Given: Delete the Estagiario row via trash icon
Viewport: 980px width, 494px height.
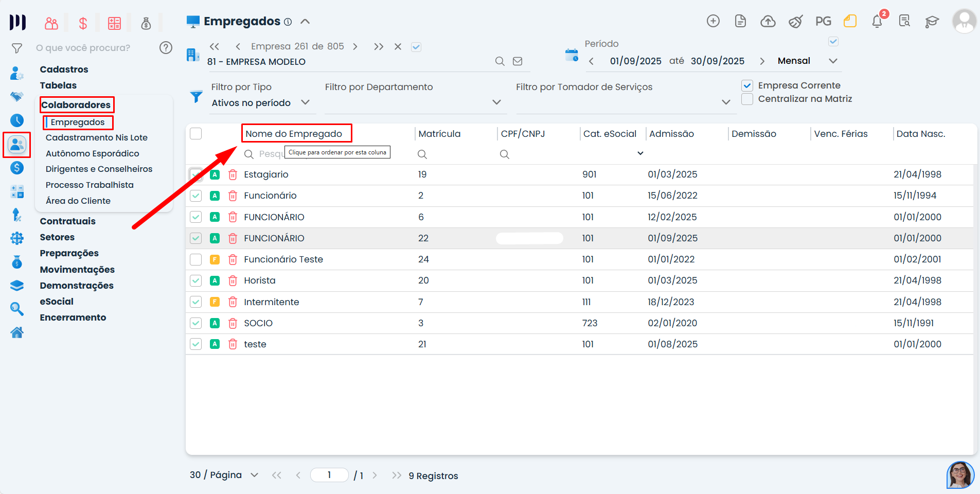Looking at the screenshot, I should point(233,174).
